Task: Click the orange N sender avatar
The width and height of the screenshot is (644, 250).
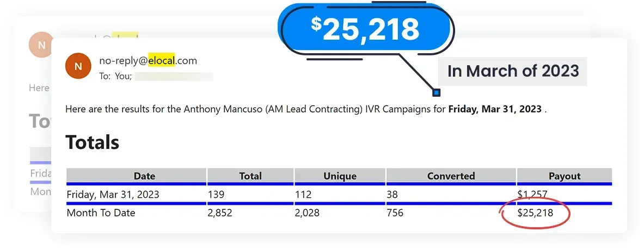Action: 78,66
